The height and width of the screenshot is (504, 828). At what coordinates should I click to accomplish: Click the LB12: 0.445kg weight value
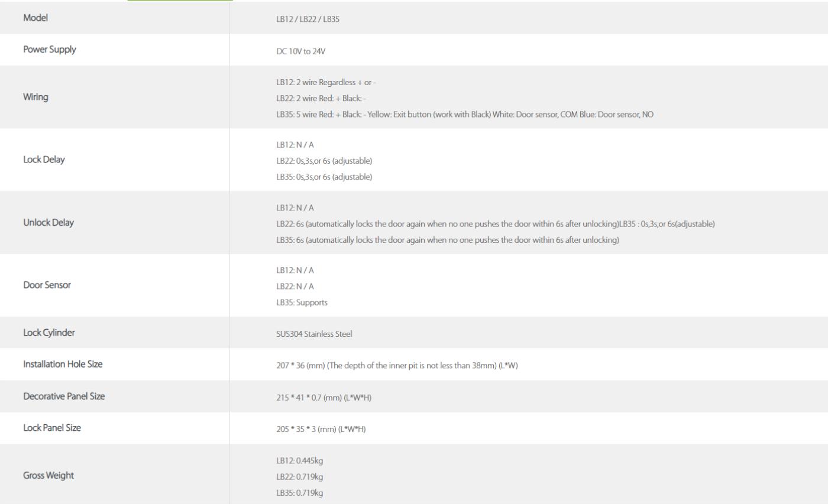299,461
